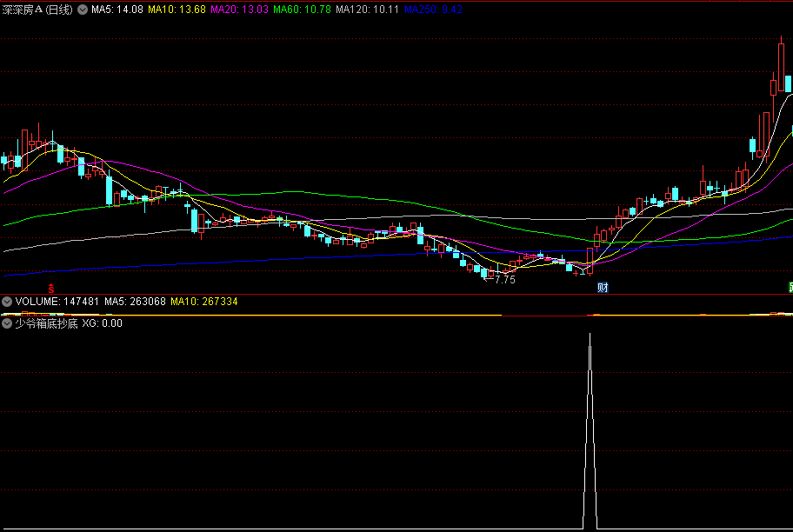Click the MA60: 10.78 green label
793x532 pixels.
(x=303, y=10)
